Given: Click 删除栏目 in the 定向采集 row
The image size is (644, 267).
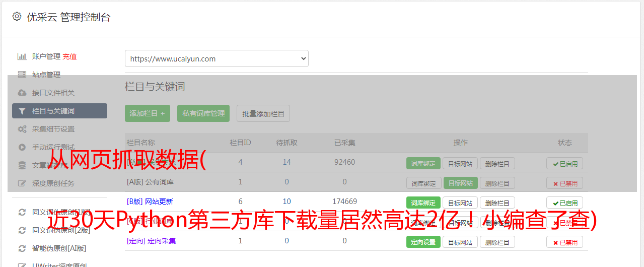Looking at the screenshot, I should click(x=497, y=242).
